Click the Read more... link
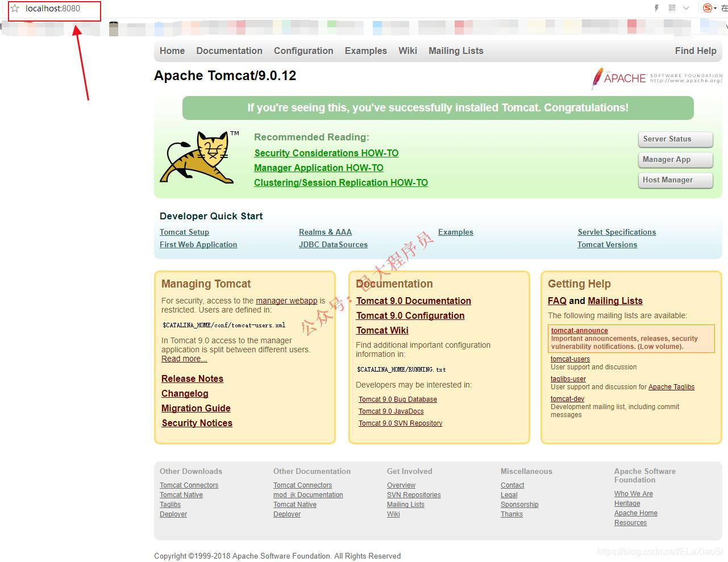This screenshot has width=728, height=562. (x=184, y=359)
